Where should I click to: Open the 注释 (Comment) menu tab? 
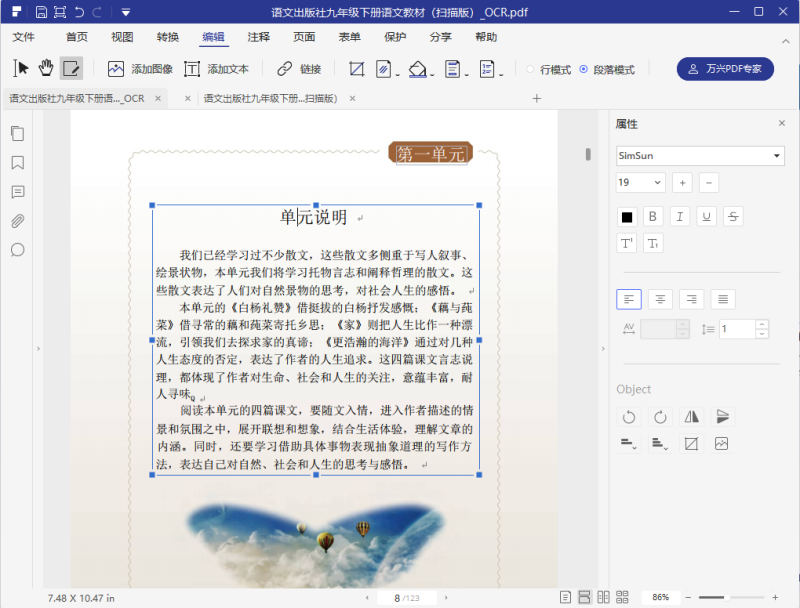click(x=258, y=37)
